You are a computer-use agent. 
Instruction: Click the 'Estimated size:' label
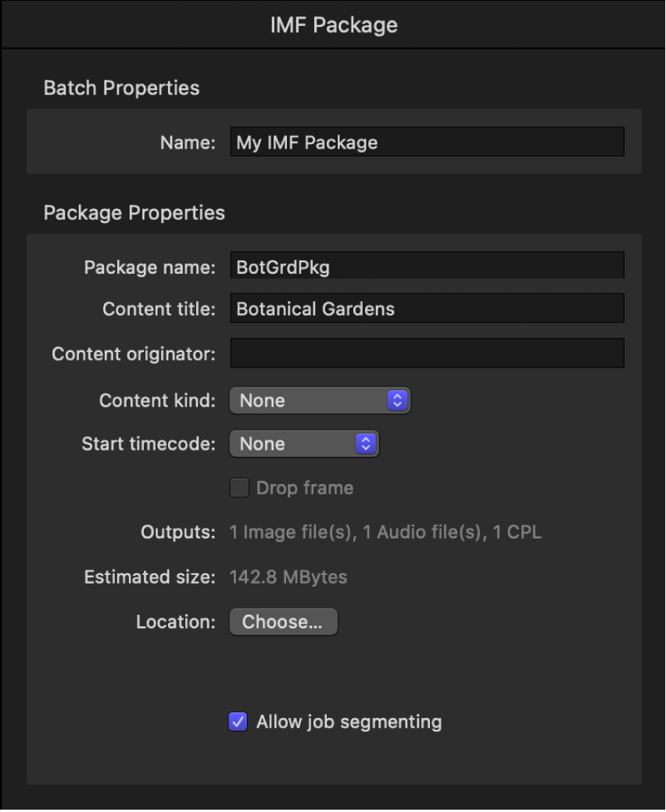click(148, 577)
